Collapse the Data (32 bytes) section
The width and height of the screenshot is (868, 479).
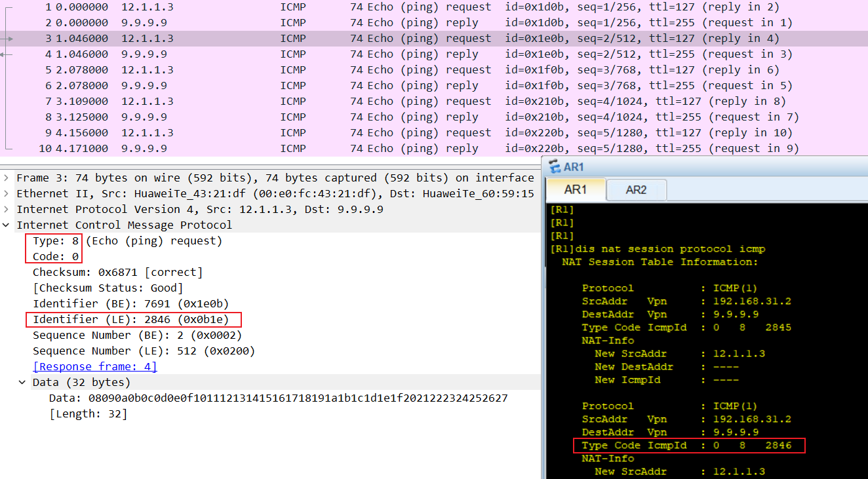tap(23, 382)
